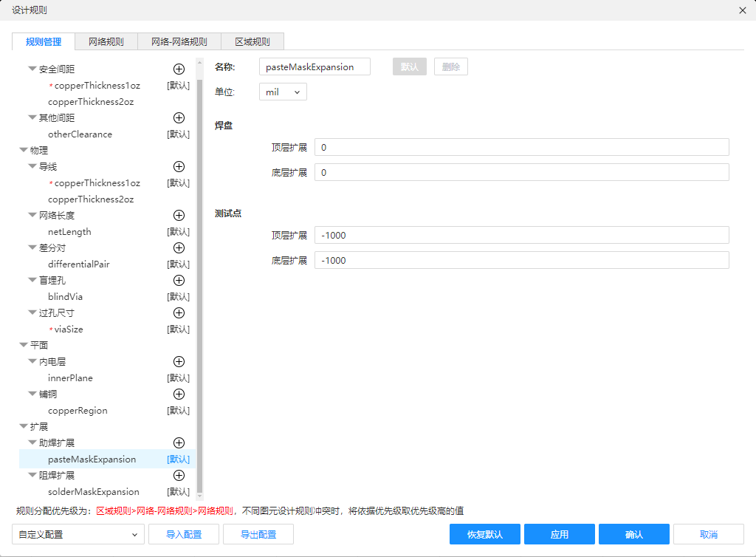Add a new rule under 安全间距
Viewport: 756px width, 557px height.
point(179,69)
